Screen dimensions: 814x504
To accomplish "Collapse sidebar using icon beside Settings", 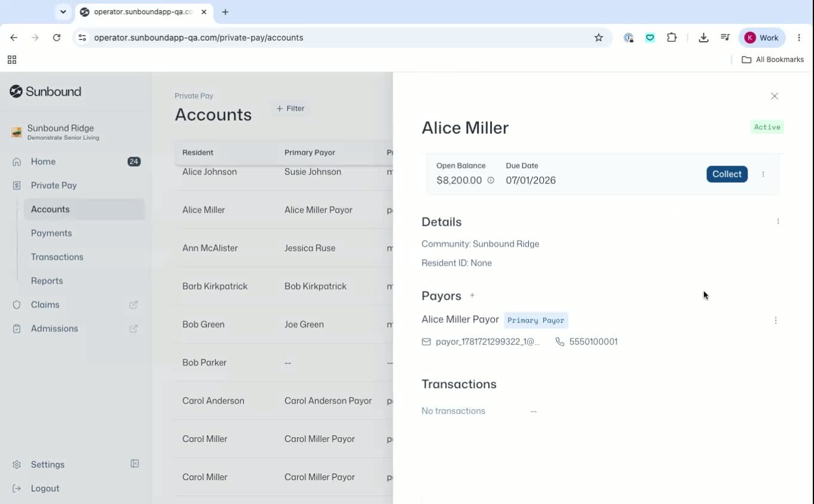I will point(135,464).
